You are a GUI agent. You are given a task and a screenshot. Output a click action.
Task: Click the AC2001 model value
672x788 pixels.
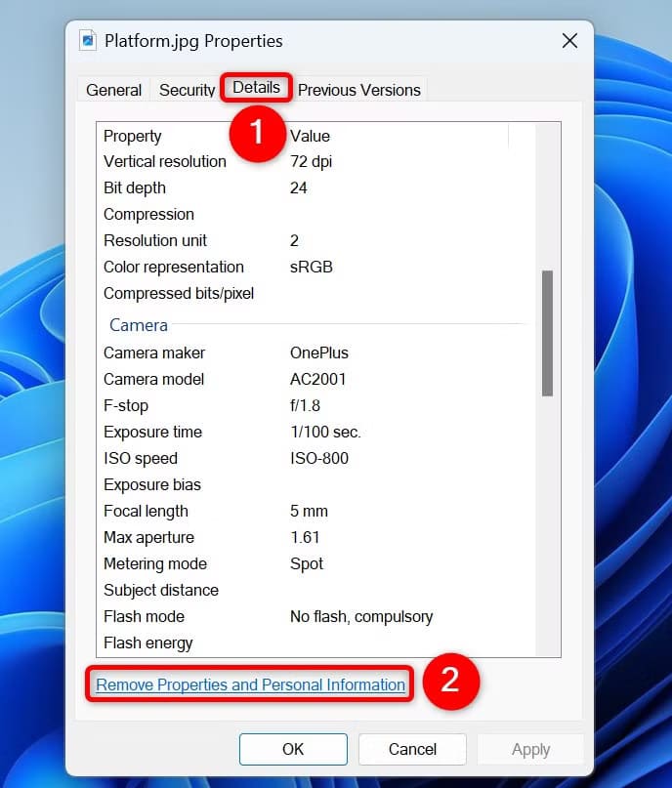point(317,380)
